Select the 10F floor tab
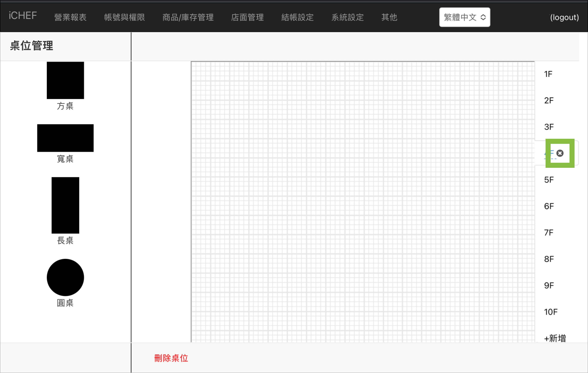The width and height of the screenshot is (588, 373). pyautogui.click(x=550, y=312)
